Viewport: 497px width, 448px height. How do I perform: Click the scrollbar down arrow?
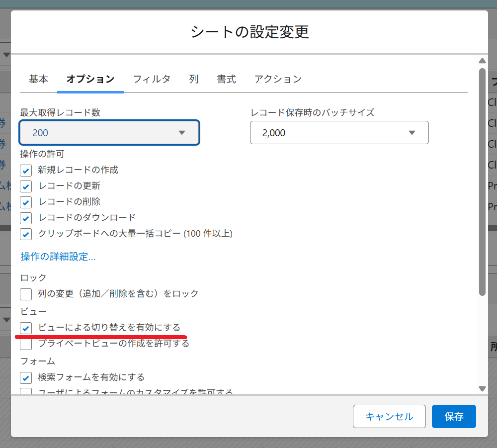482,388
